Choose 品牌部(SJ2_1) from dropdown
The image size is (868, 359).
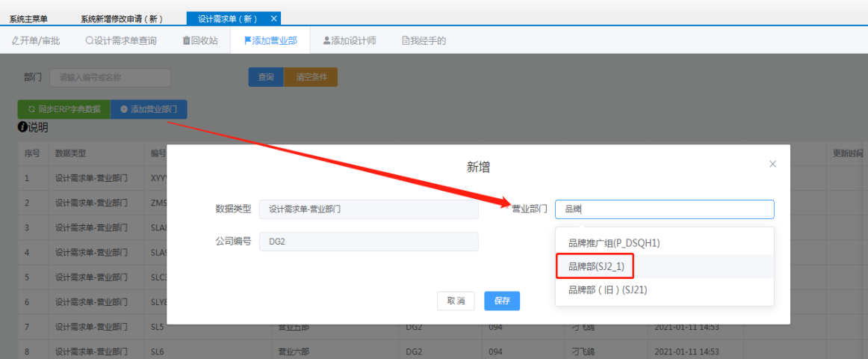click(664, 266)
